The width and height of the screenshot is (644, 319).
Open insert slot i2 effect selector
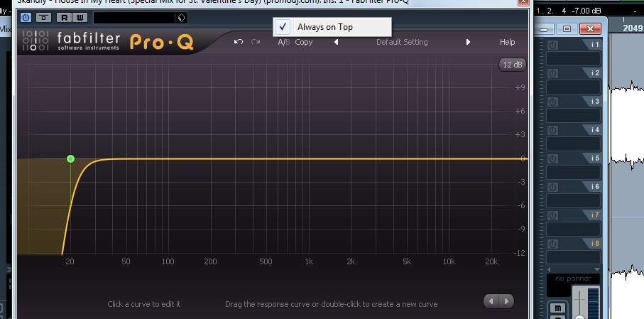coord(574,87)
